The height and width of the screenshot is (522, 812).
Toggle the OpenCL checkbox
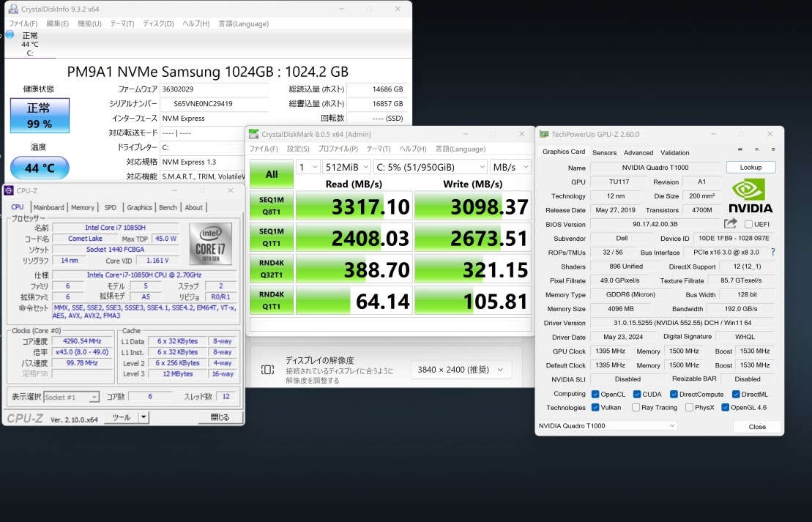[x=595, y=394]
